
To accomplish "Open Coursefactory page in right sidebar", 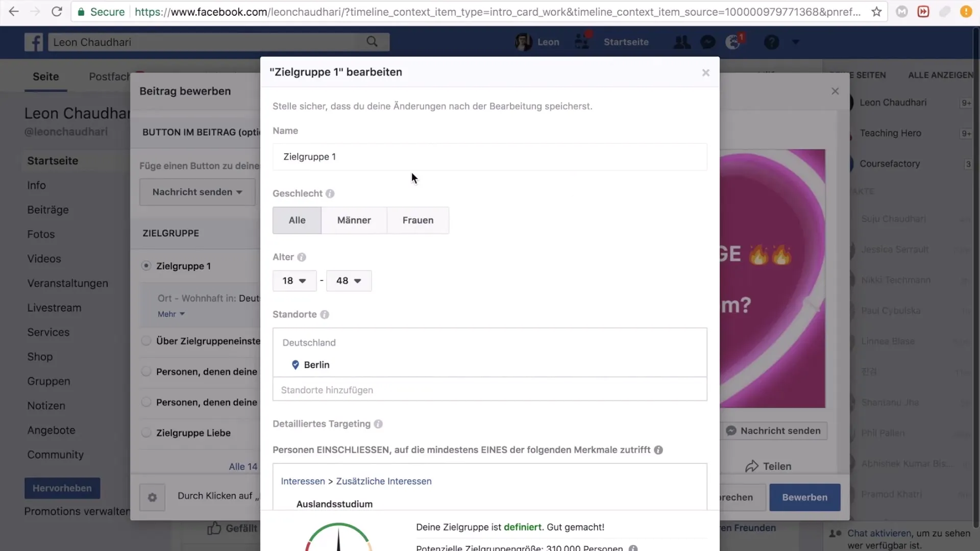I will [890, 164].
